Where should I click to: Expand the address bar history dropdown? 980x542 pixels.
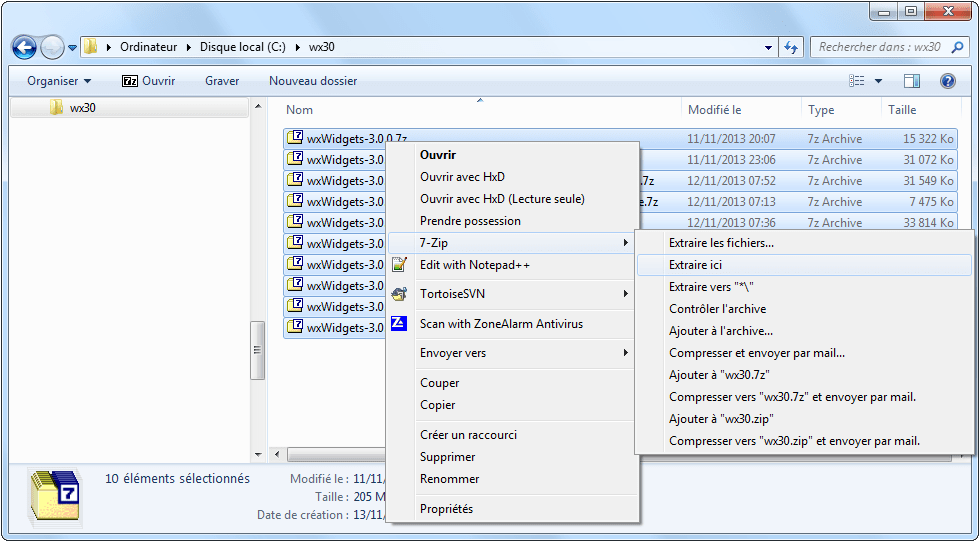(x=768, y=48)
